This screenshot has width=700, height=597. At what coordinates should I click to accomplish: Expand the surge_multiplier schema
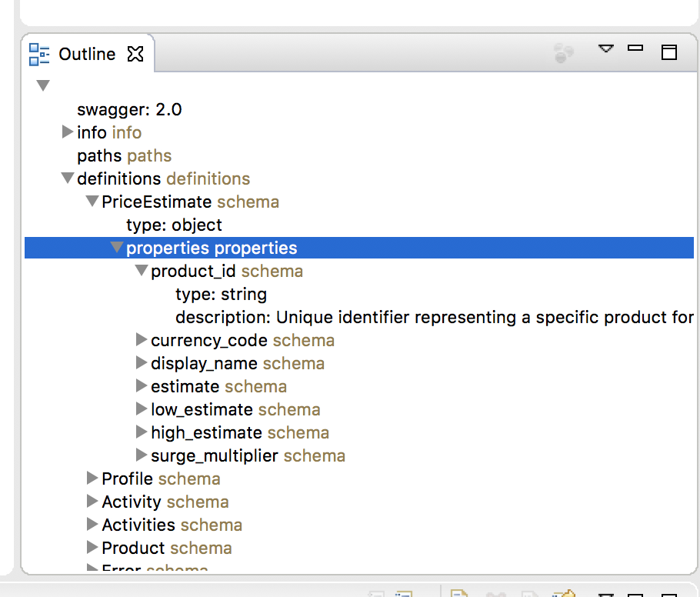[142, 455]
